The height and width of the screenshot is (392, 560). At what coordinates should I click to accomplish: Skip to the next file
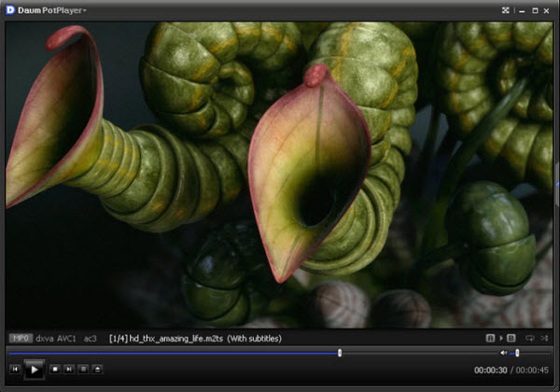point(69,370)
